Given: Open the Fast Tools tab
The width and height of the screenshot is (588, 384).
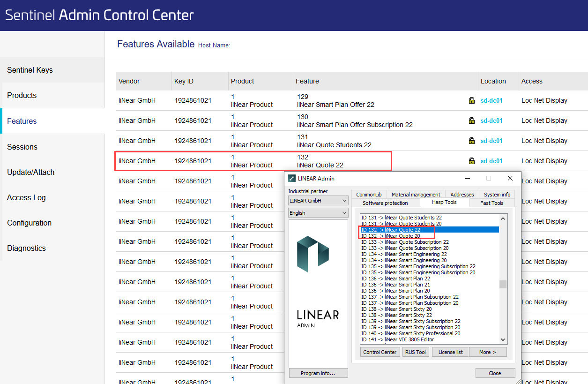Looking at the screenshot, I should 492,203.
